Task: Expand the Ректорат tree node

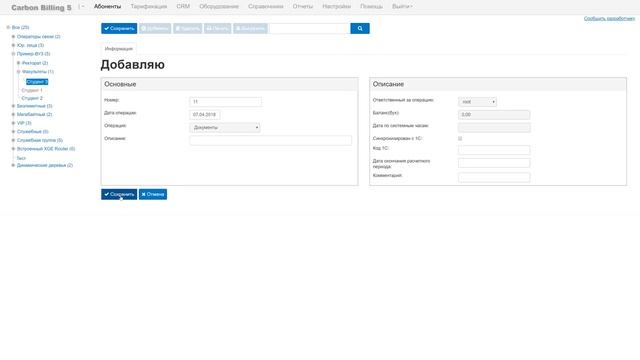Action: [x=19, y=63]
